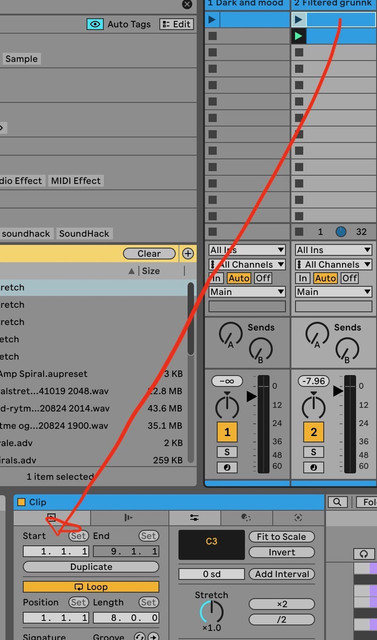This screenshot has height=640, width=377.
Task: Open track 1 All Ins input dropdown
Action: (x=247, y=250)
